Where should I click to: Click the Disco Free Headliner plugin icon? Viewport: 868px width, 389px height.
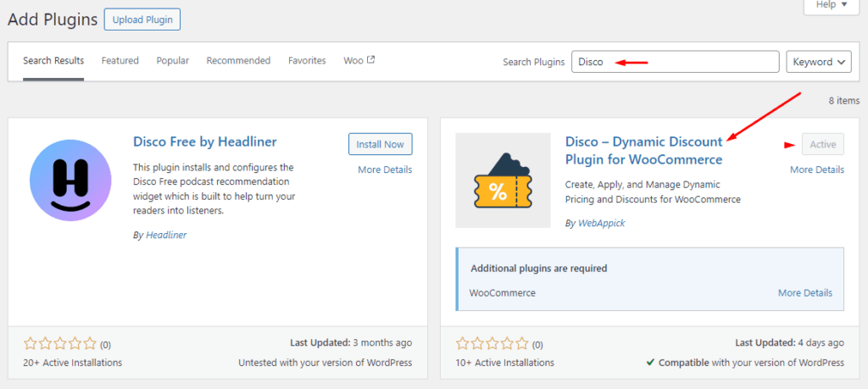click(x=70, y=181)
